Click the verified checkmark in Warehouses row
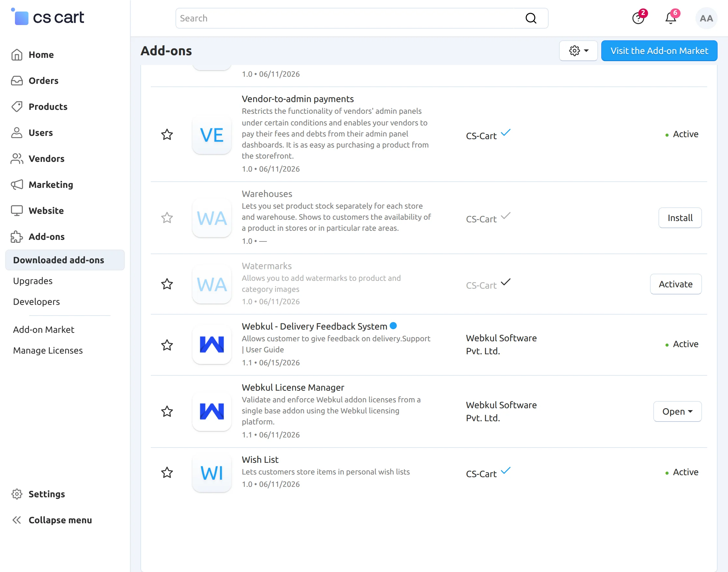The width and height of the screenshot is (728, 572). click(506, 216)
